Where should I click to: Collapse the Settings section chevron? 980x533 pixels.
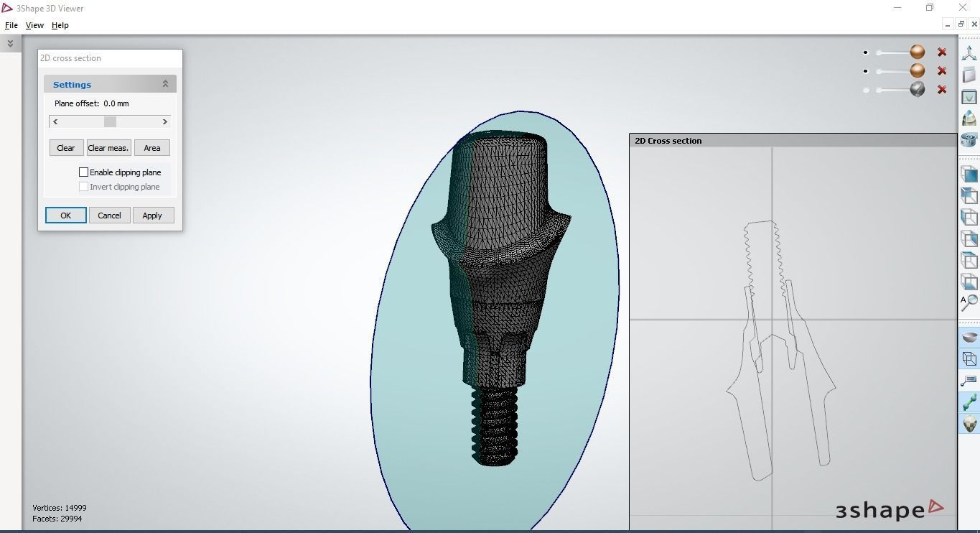pyautogui.click(x=165, y=84)
